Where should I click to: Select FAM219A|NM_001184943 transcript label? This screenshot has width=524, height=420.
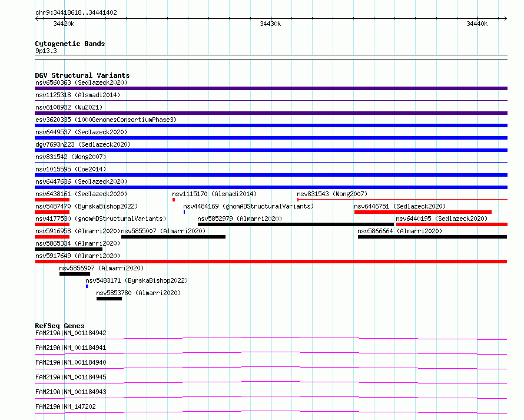click(x=71, y=392)
